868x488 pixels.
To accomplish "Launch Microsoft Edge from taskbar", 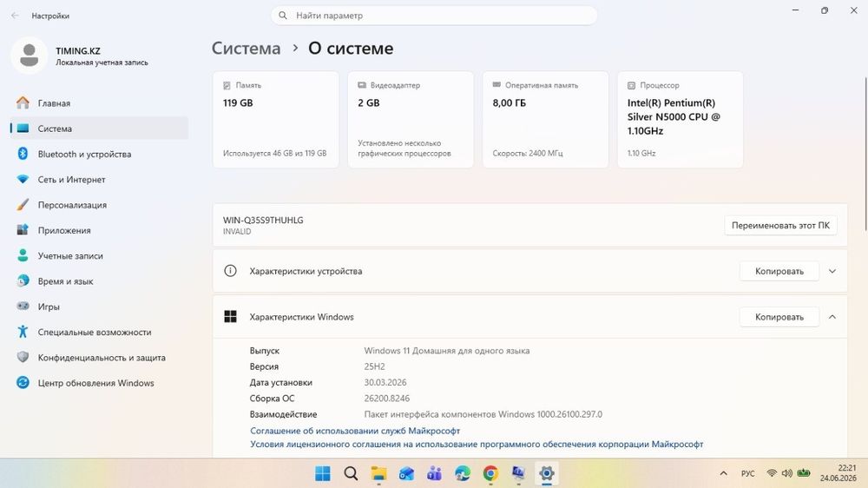I will [x=463, y=473].
